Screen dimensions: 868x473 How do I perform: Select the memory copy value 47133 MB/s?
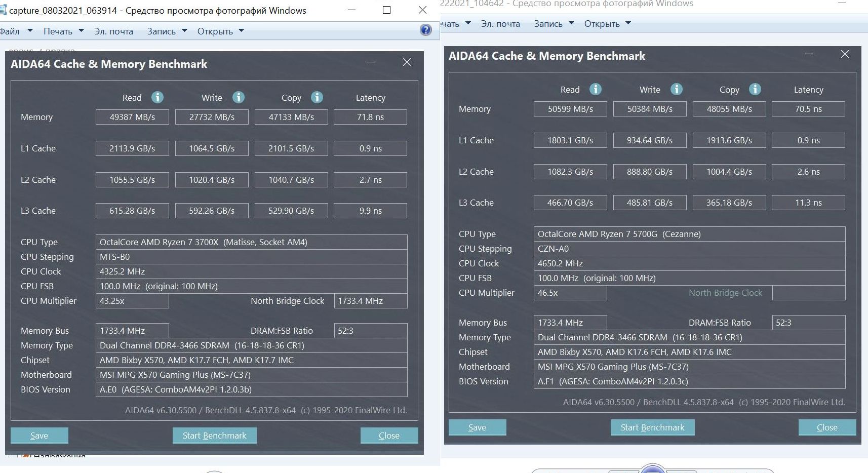[x=291, y=117]
